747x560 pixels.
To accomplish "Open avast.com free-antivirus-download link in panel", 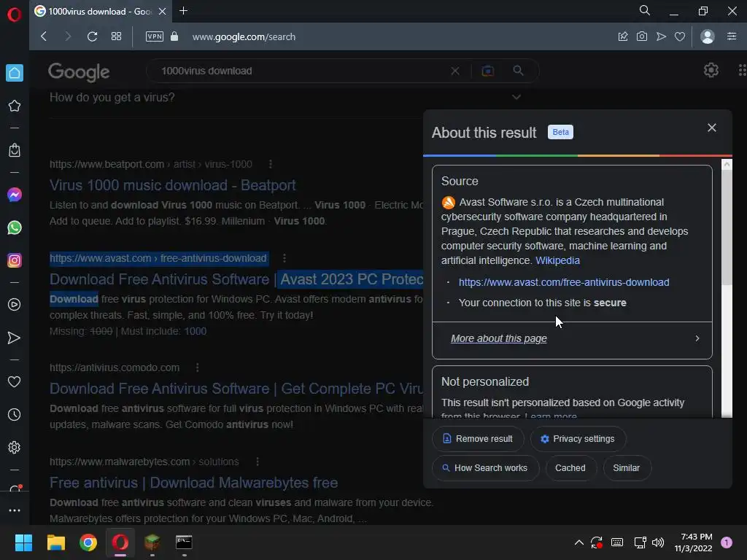I will click(564, 282).
